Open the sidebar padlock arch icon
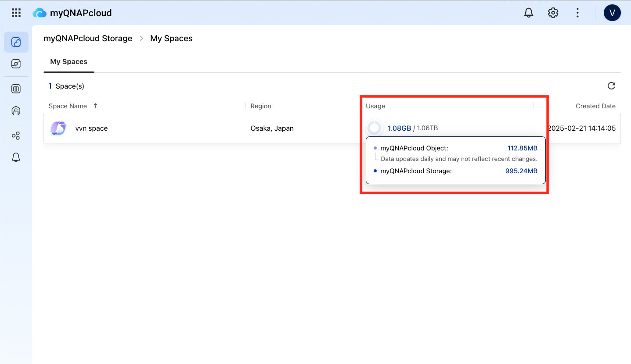631x364 pixels. pos(16,111)
